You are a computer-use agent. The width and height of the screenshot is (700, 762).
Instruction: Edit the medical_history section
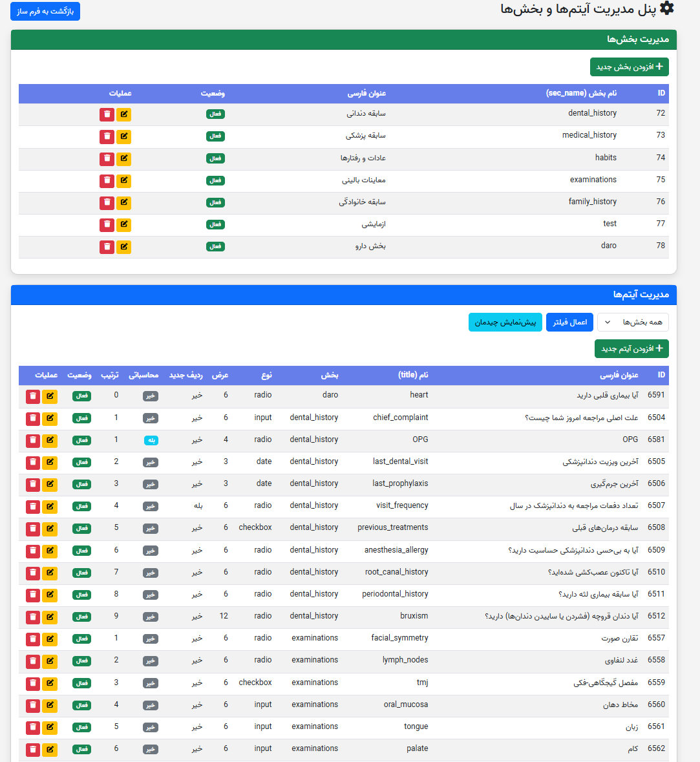(x=124, y=136)
